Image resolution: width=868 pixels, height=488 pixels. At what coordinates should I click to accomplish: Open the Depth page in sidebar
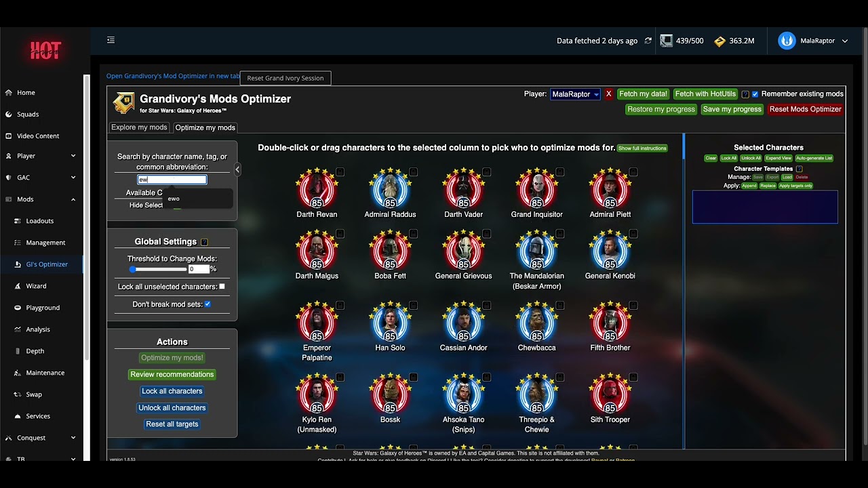35,351
